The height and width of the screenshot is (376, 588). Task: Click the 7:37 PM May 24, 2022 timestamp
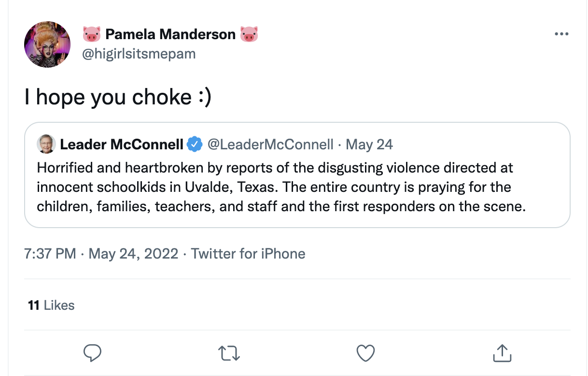pyautogui.click(x=101, y=254)
